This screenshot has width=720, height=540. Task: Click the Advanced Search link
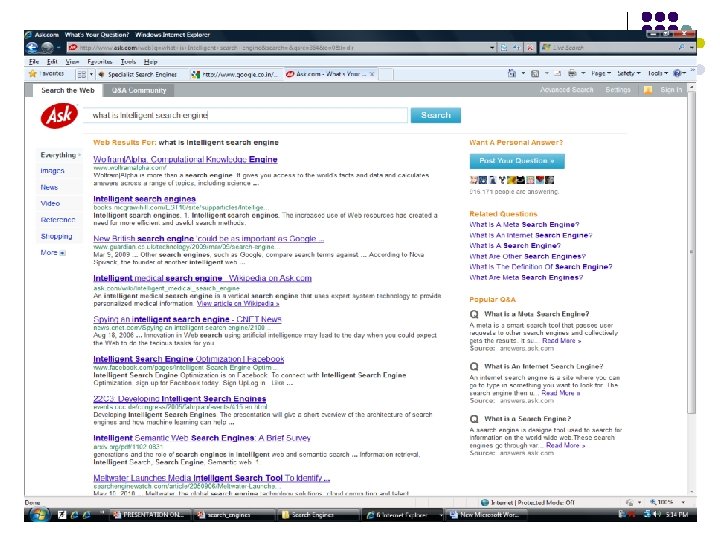coord(566,90)
